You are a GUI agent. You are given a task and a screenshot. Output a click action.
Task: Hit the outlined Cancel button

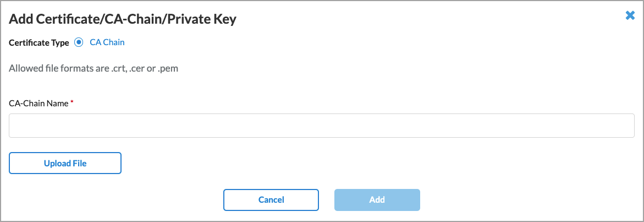coord(271,200)
